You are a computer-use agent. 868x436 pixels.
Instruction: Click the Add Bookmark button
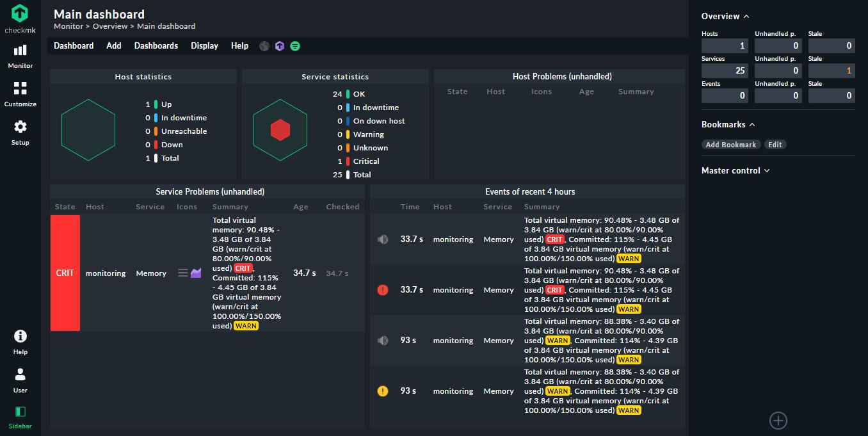point(731,145)
